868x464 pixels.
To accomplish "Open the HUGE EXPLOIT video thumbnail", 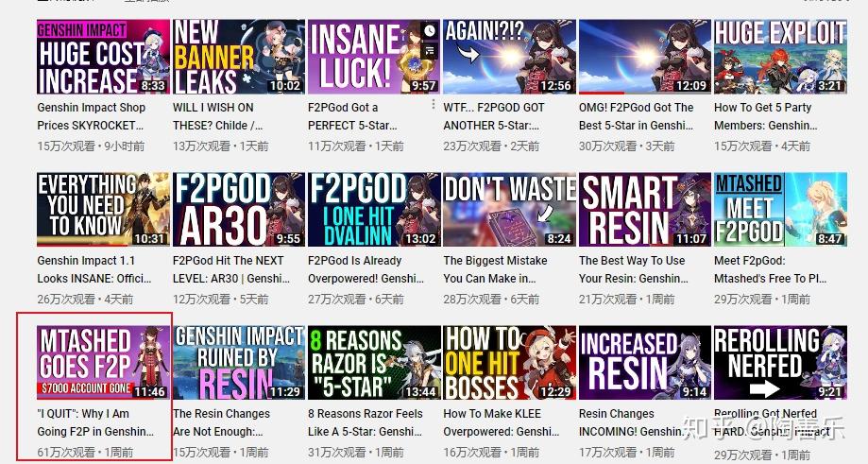I will (780, 57).
